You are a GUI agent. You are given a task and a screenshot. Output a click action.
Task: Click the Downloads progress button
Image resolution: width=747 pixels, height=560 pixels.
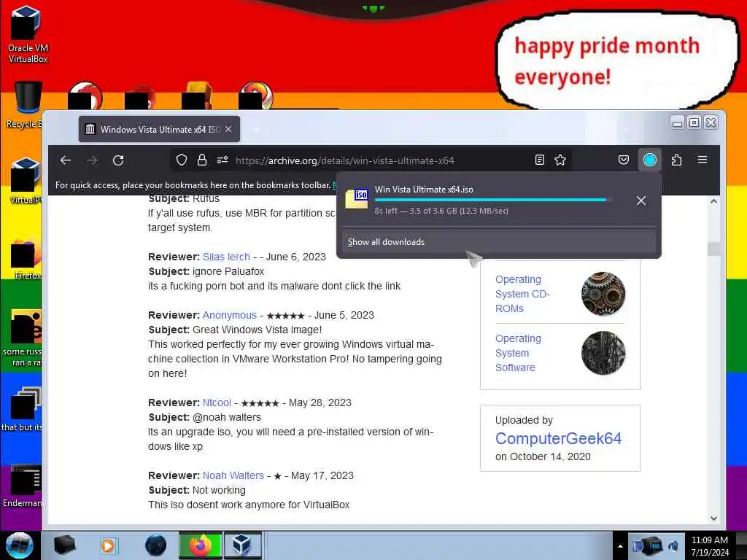click(650, 160)
